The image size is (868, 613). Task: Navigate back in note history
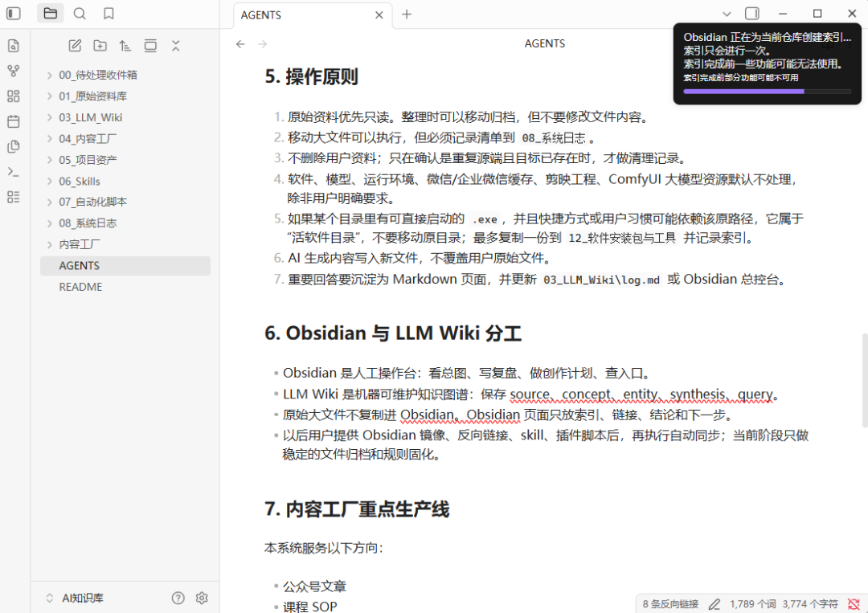(x=240, y=43)
